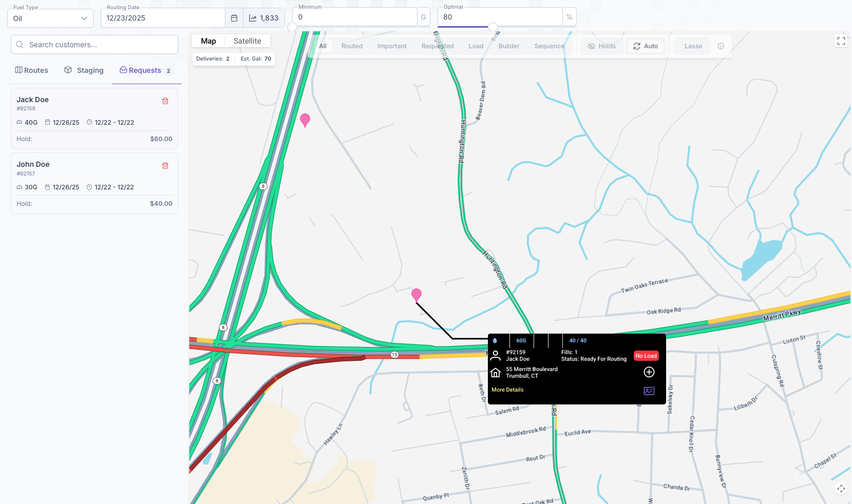Image resolution: width=852 pixels, height=504 pixels.
Task: Click the plus circle icon in popup
Action: pos(649,372)
